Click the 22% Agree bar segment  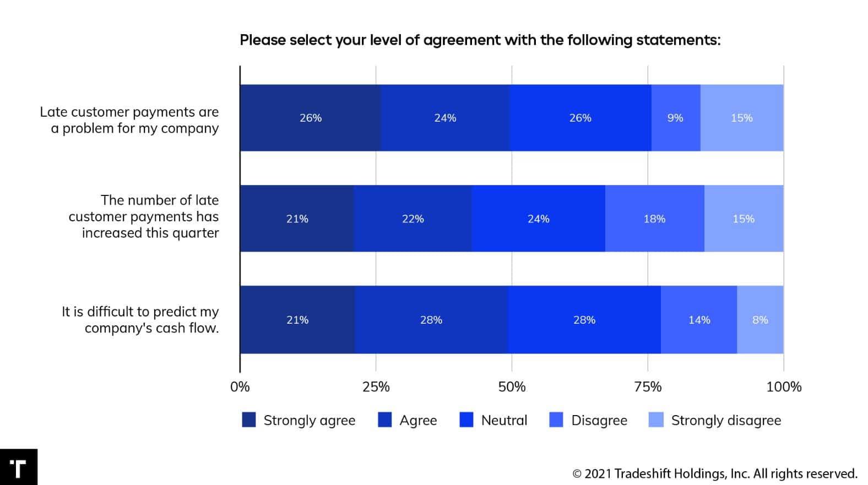(x=413, y=219)
